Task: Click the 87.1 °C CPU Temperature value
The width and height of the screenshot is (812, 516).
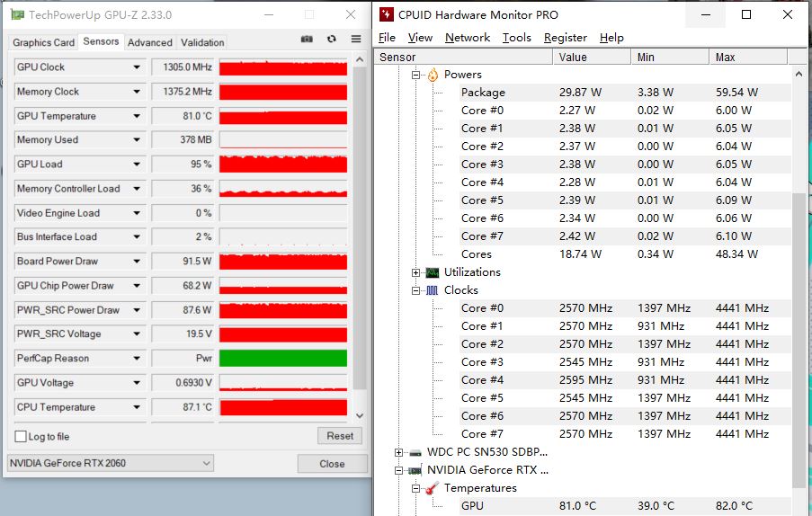Action: click(197, 407)
